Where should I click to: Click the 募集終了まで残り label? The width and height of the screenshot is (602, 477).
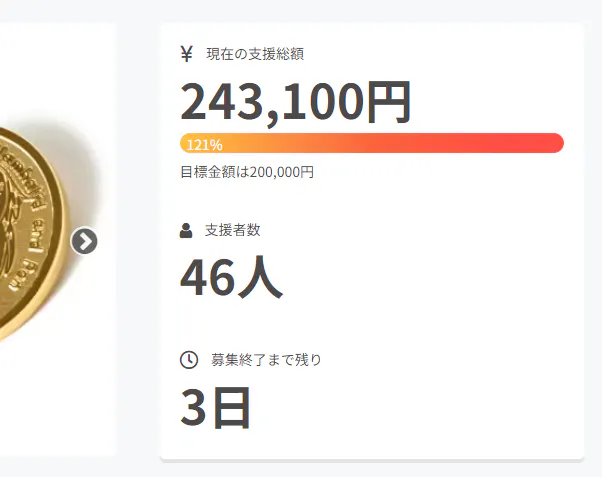point(266,360)
